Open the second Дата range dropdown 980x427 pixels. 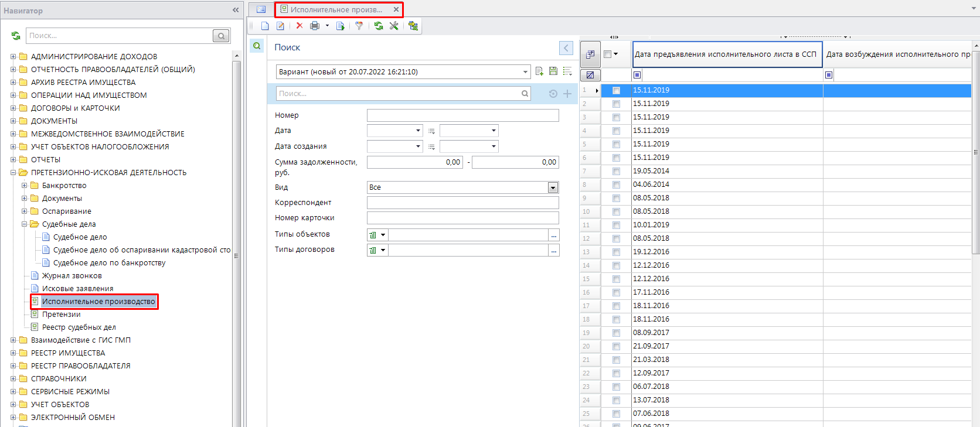tap(494, 131)
